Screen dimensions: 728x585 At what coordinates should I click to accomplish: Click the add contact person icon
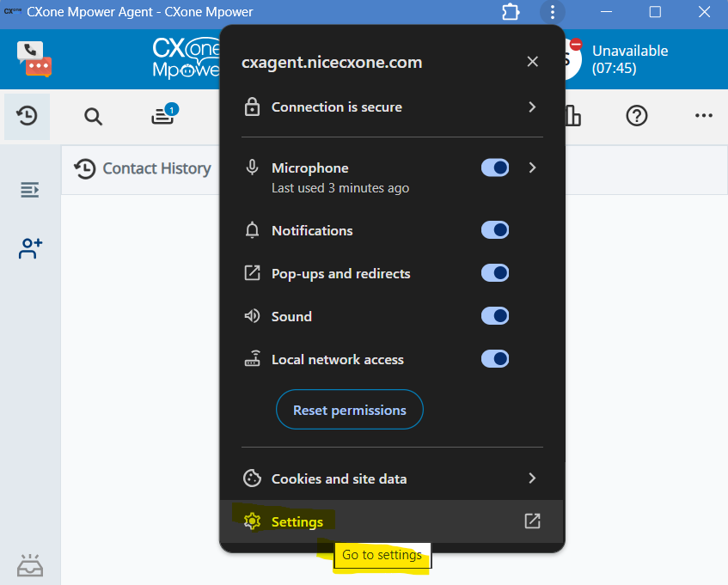31,249
